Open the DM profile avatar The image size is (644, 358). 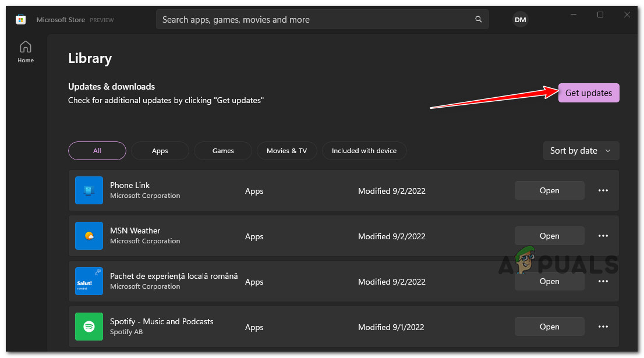point(520,20)
